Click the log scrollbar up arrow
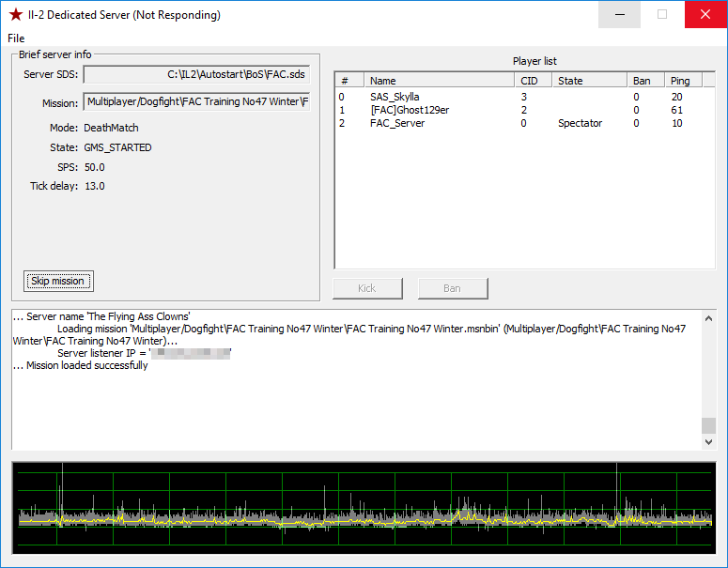 (708, 317)
